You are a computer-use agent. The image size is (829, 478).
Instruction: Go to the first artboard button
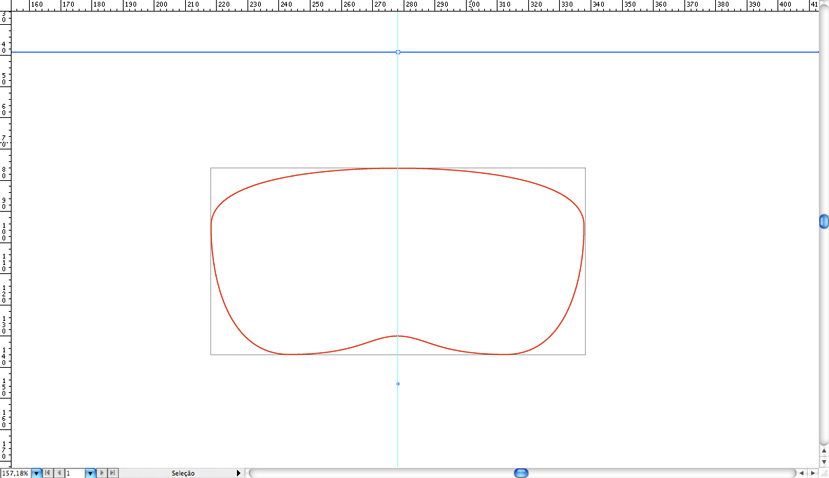point(48,473)
